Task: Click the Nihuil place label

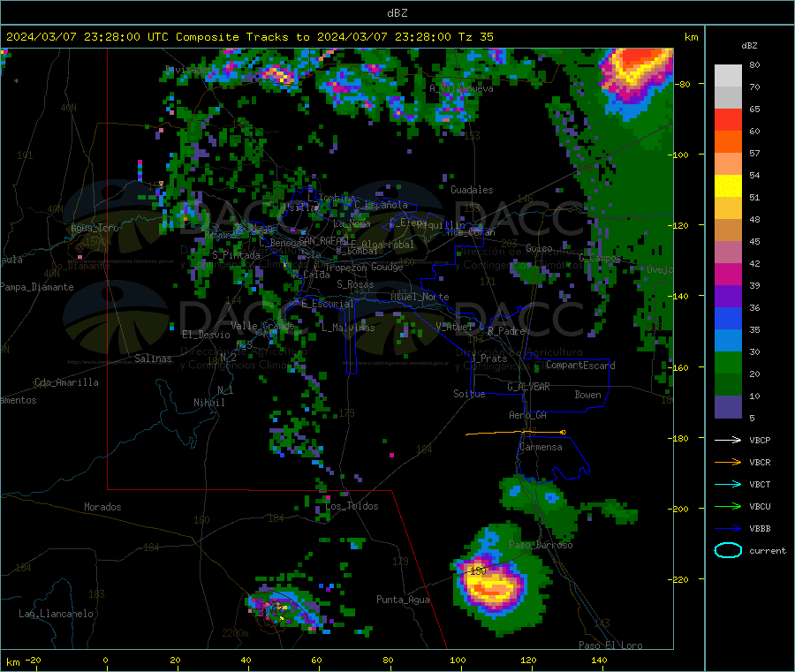Action: [x=208, y=403]
